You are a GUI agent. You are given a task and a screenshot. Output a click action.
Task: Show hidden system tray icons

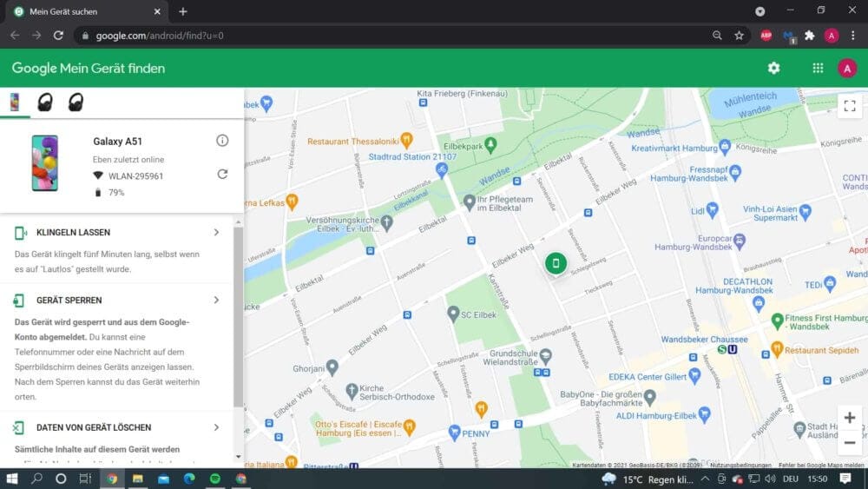(x=705, y=479)
